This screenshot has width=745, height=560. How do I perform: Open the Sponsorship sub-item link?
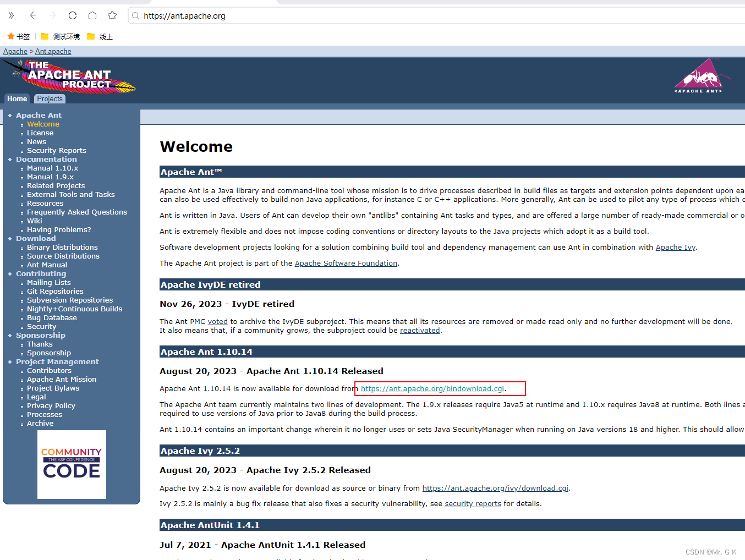(49, 353)
